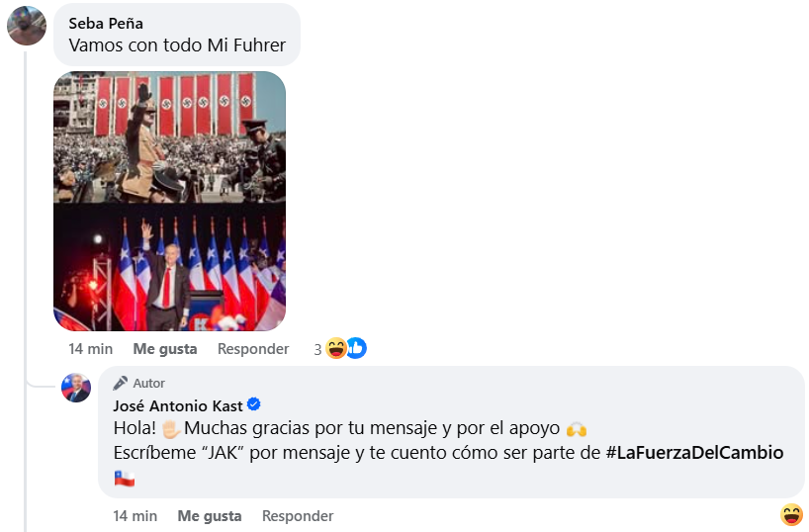Open Seba Peña's profile name link
Viewport: 809px width, 532px height.
106,23
